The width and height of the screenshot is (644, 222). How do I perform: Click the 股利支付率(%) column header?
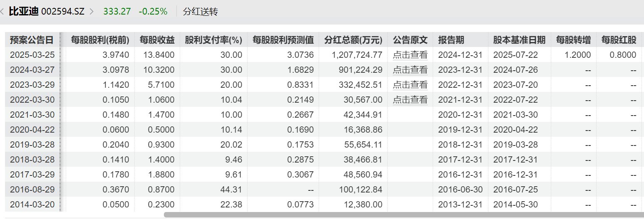point(213,40)
